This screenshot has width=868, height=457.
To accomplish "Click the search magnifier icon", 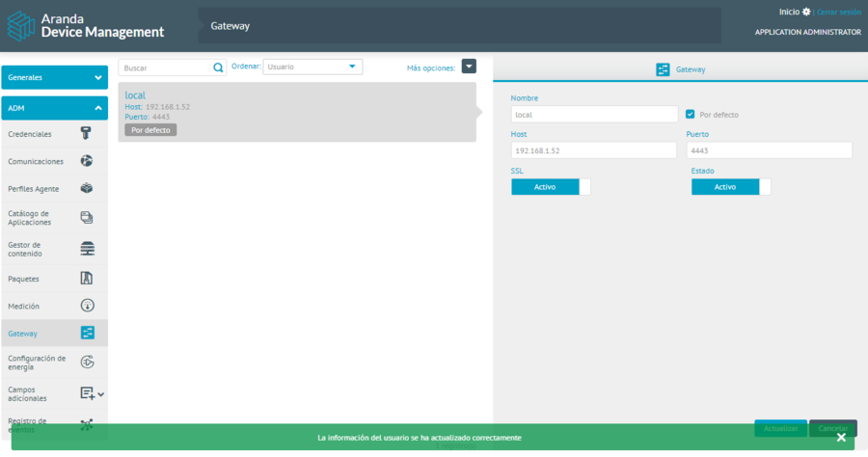I will coord(218,67).
